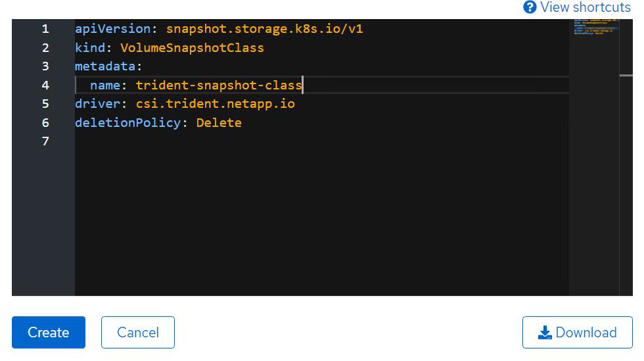The image size is (644, 361).
Task: Click the Download button
Action: (577, 332)
